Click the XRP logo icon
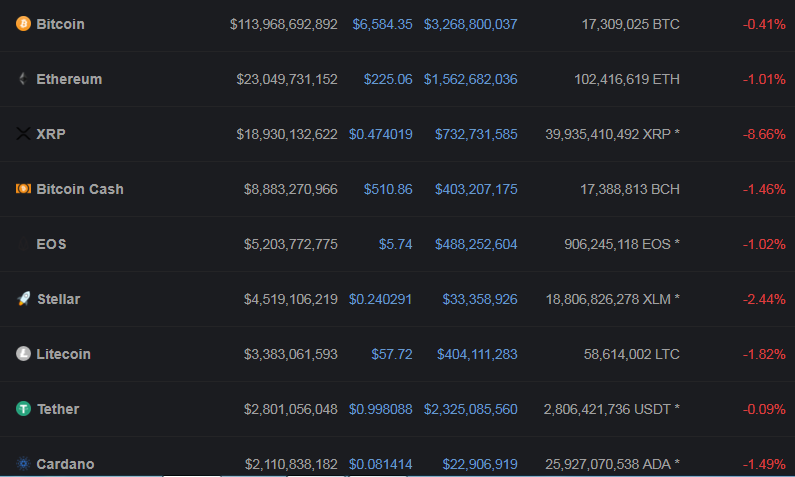The image size is (795, 477). 23,134
